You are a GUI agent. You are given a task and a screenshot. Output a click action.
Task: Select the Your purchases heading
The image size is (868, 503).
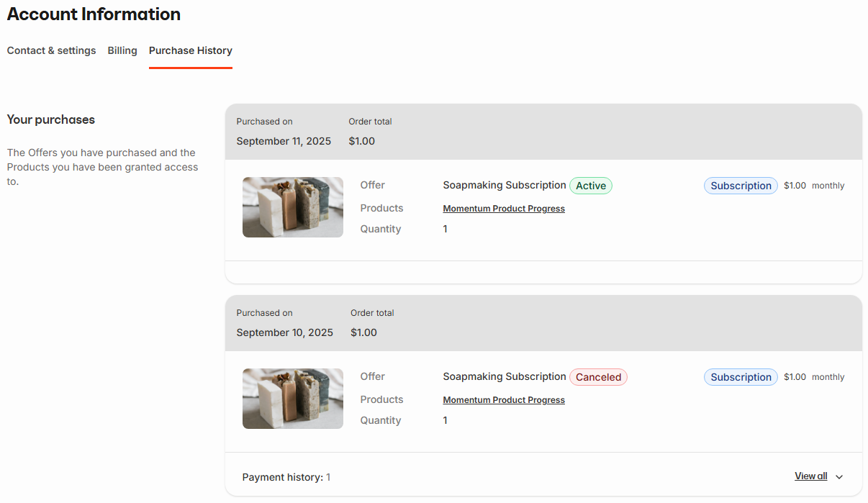tap(50, 119)
